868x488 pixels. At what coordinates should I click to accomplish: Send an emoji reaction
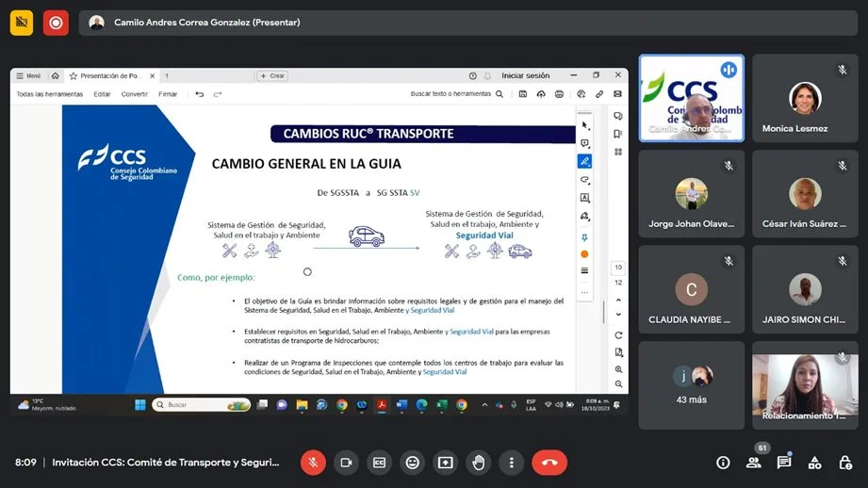click(x=413, y=463)
